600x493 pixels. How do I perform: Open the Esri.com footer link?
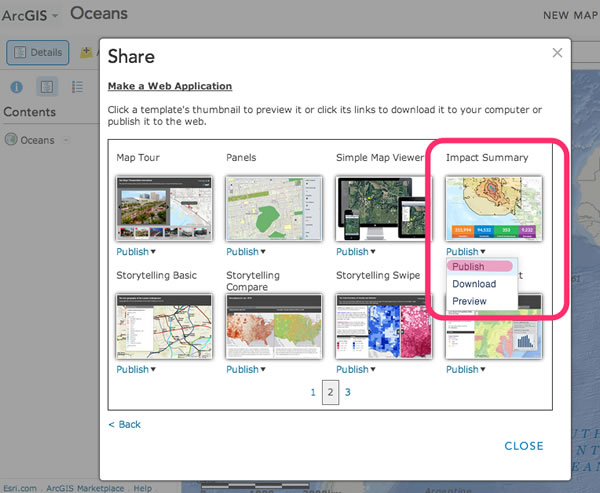point(20,488)
